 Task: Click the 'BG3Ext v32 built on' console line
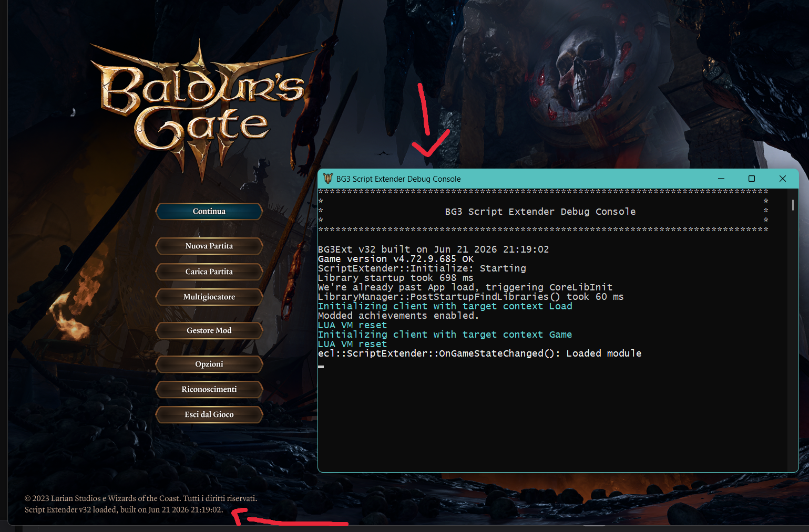433,249
